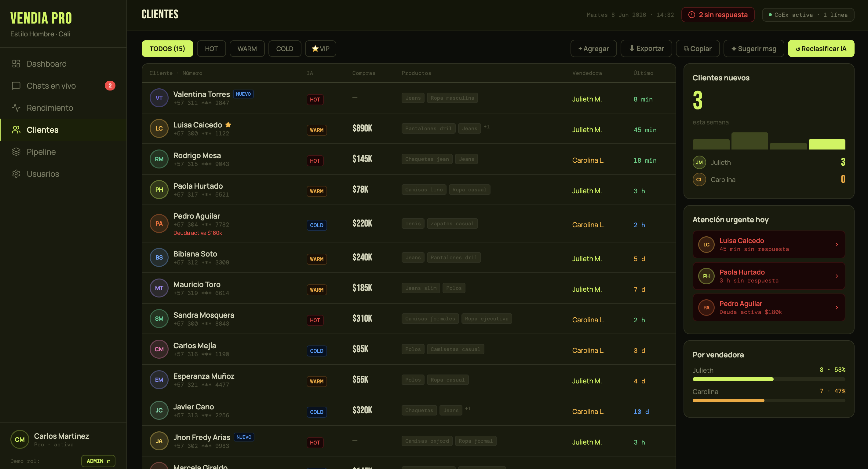The height and width of the screenshot is (469, 868).
Task: Filter clients by COLD
Action: (x=285, y=49)
